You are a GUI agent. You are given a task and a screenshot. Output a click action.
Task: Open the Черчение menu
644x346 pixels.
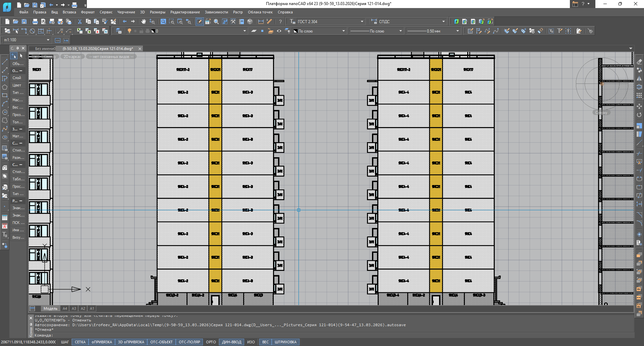[126, 12]
